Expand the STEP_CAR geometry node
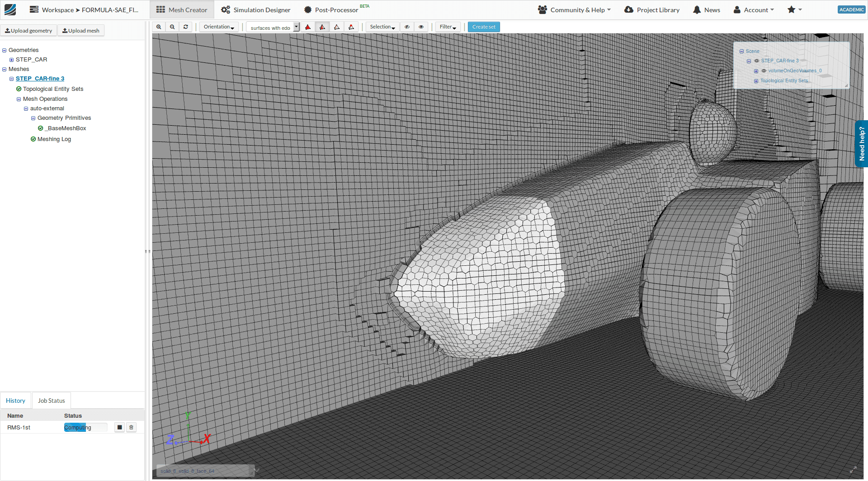Viewport: 868px width, 481px height. tap(12, 60)
